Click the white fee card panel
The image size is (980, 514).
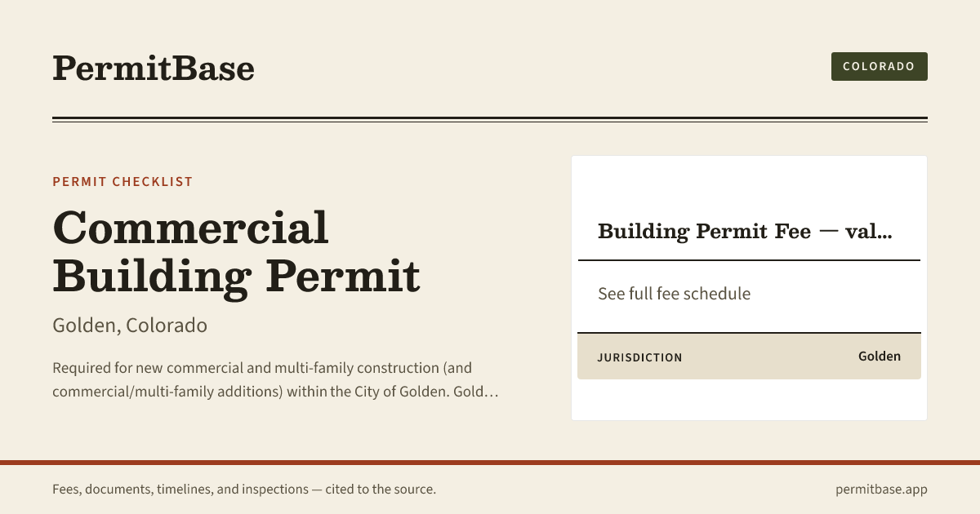click(x=749, y=288)
